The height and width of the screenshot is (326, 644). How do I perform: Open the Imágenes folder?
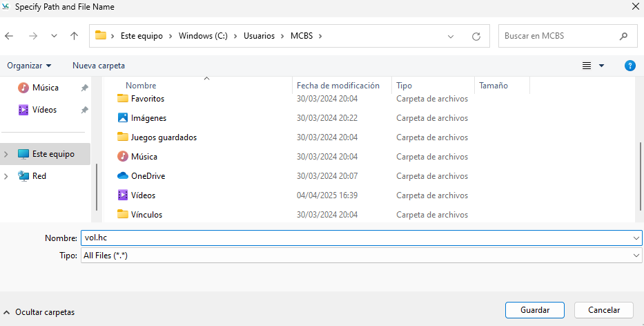click(148, 118)
